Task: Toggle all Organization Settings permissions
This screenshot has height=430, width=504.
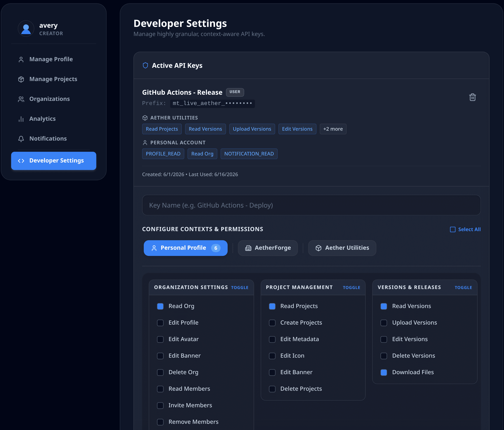Action: 240,288
